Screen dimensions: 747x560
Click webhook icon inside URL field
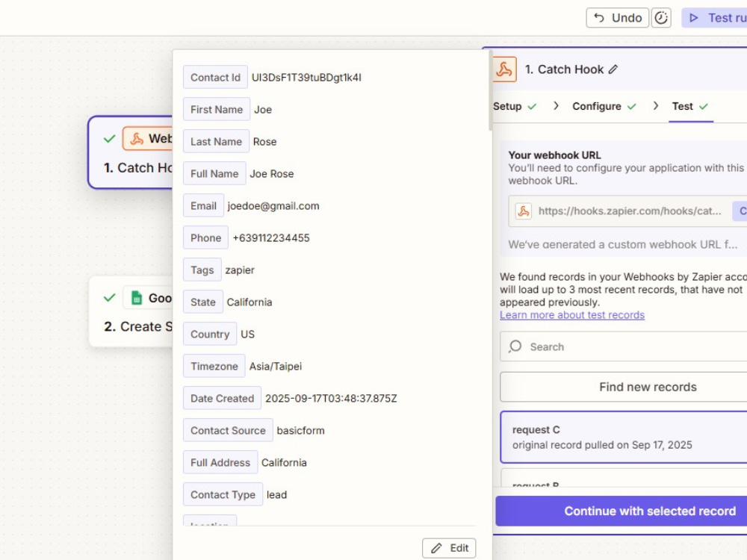pyautogui.click(x=523, y=211)
